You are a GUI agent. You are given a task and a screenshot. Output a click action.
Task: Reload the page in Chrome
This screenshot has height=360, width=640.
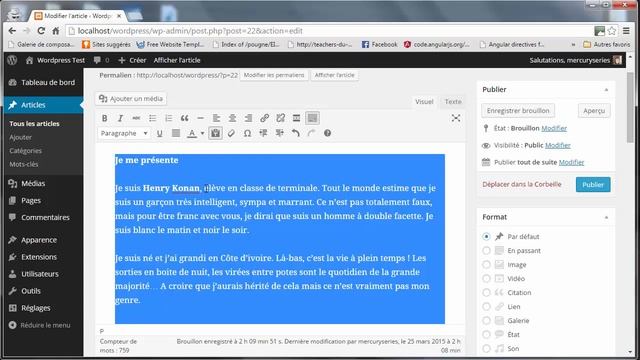[x=41, y=31]
